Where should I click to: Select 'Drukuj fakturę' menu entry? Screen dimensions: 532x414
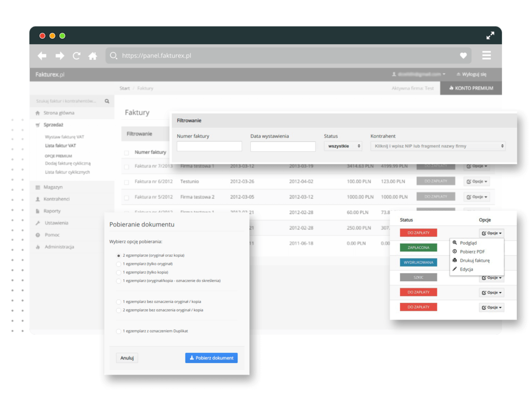[474, 260]
